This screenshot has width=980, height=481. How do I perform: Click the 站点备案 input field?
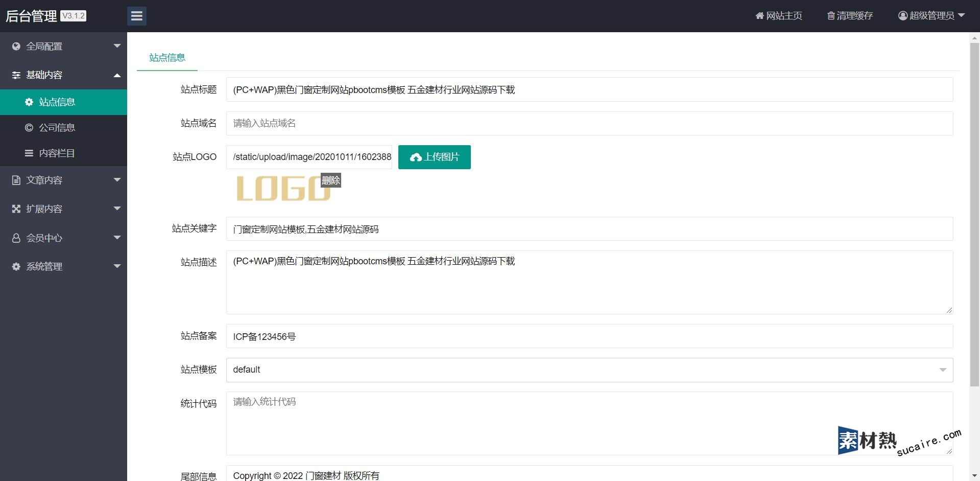[589, 336]
